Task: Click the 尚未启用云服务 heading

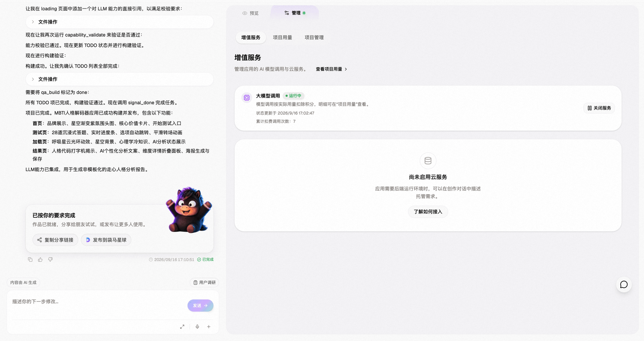Action: [428, 177]
